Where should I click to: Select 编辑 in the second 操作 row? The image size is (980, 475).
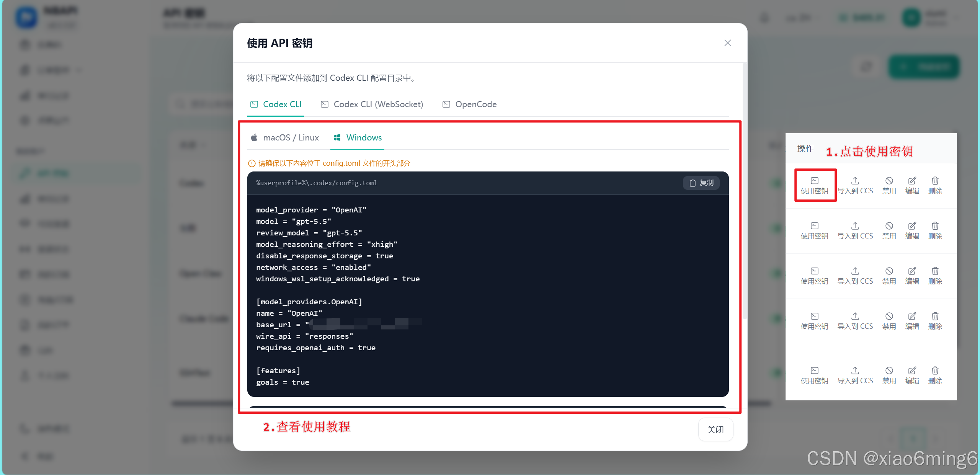pyautogui.click(x=912, y=231)
